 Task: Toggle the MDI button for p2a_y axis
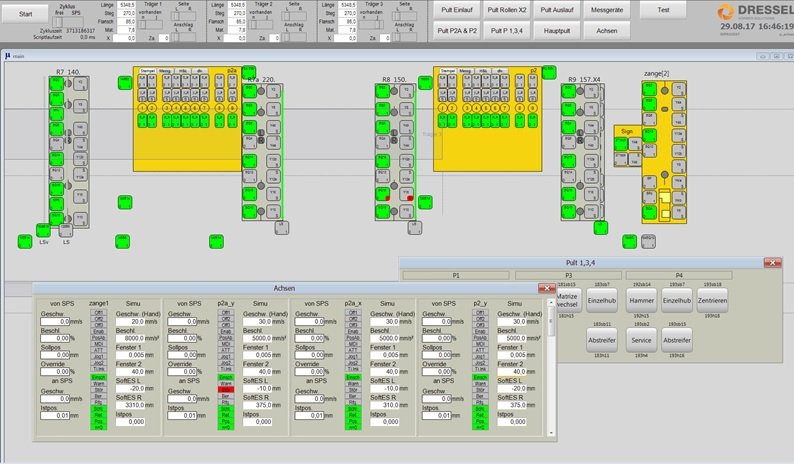227,344
